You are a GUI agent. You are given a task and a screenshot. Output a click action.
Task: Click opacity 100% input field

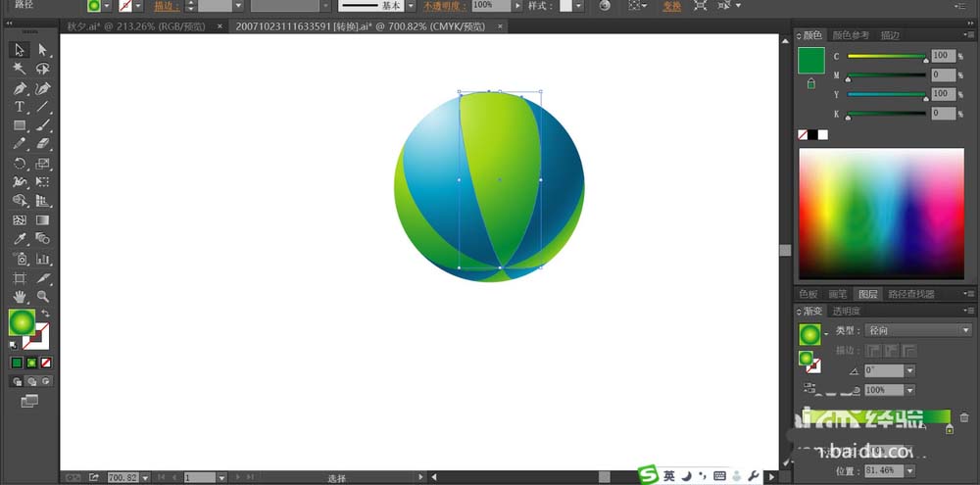click(491, 6)
